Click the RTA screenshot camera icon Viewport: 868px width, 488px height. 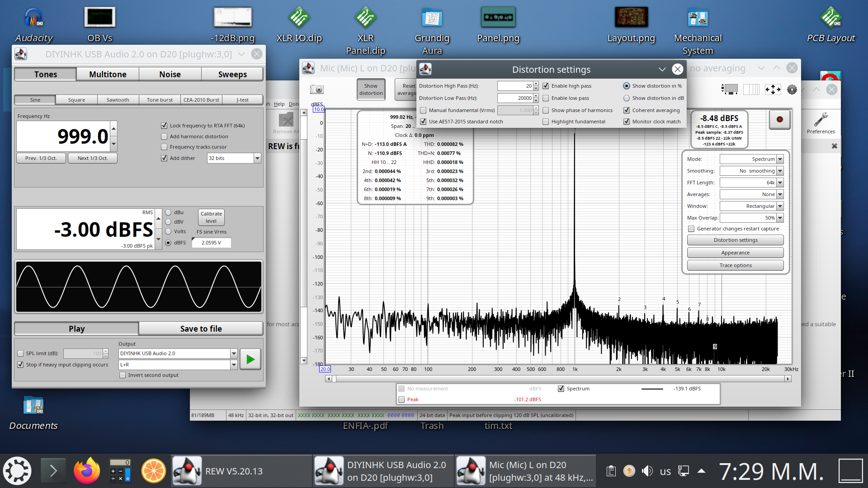317,89
